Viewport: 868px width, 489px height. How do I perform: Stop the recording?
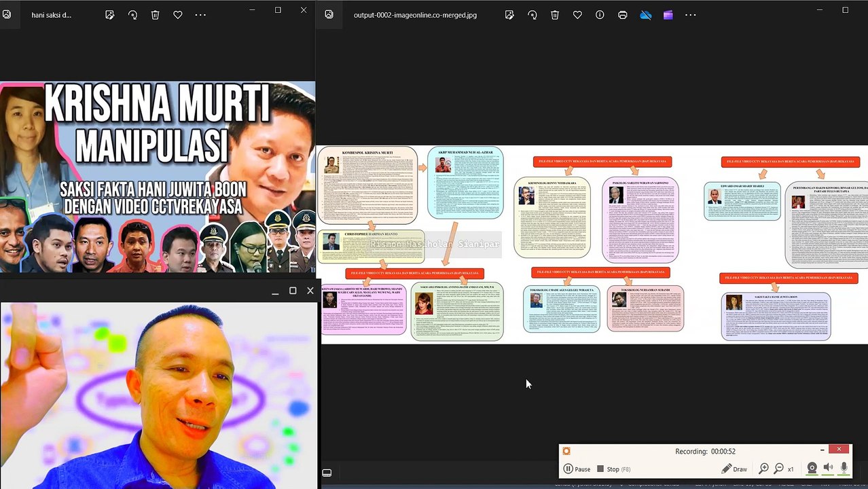point(613,469)
